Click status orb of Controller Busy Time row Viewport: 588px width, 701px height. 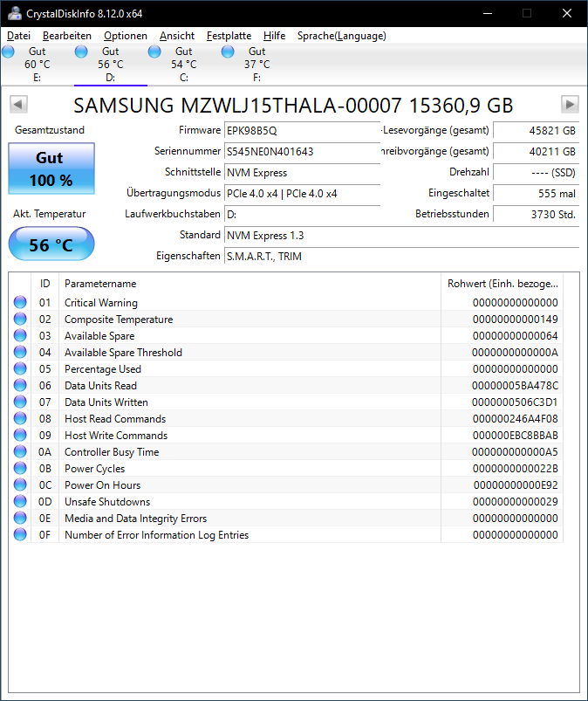click(x=20, y=451)
